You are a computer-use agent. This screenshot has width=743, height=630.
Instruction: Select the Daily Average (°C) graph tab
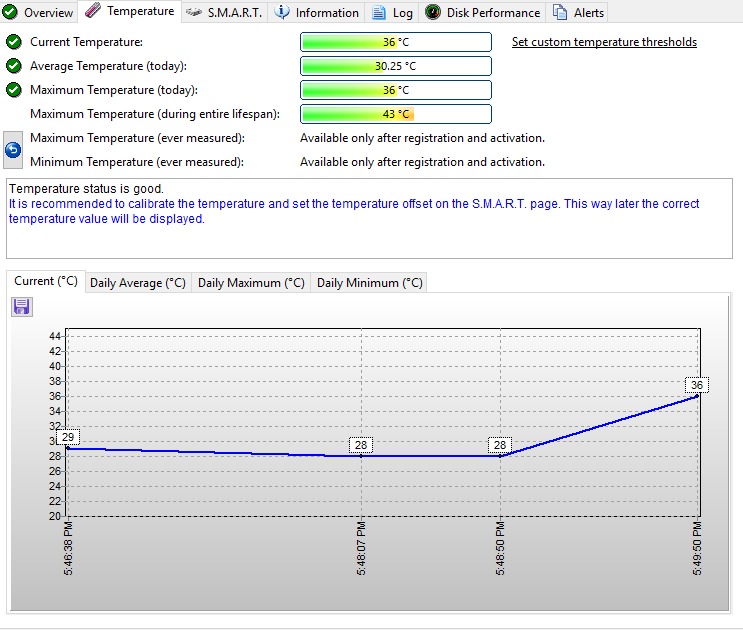138,283
